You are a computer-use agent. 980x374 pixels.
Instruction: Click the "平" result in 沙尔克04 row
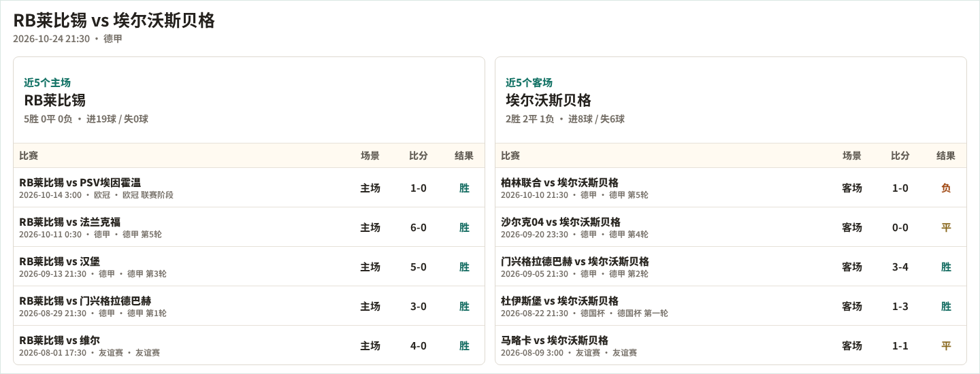[x=946, y=227]
